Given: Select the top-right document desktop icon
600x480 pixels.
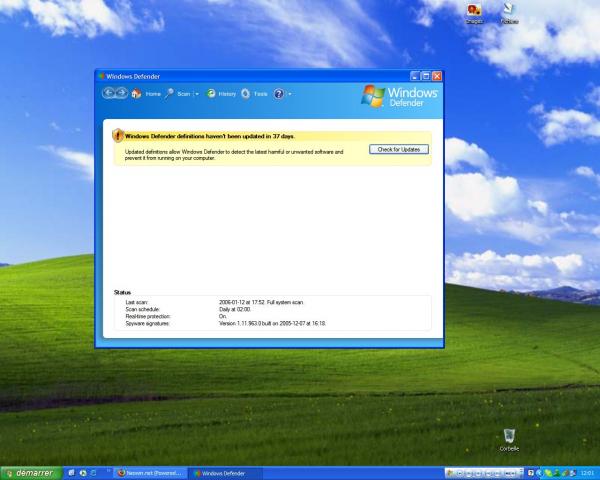Looking at the screenshot, I should coord(509,13).
